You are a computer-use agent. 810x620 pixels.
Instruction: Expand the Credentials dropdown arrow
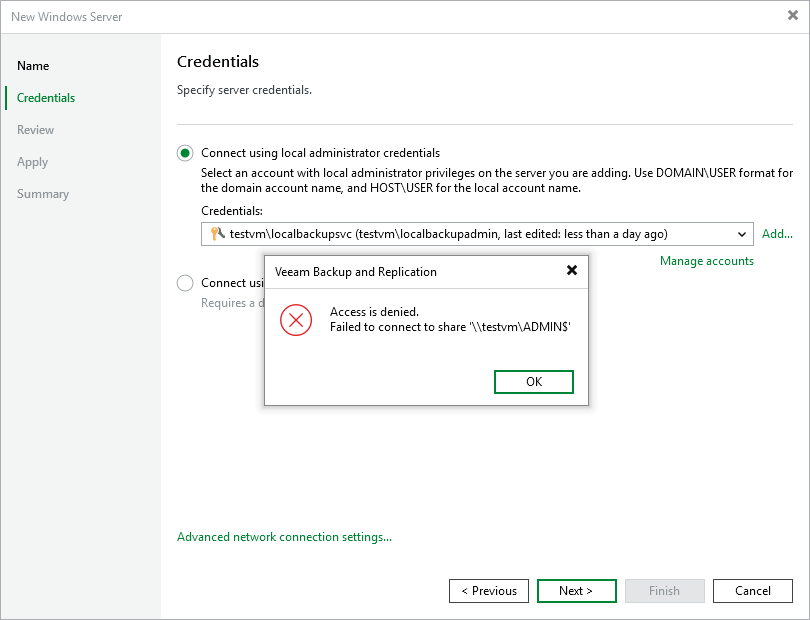(742, 234)
